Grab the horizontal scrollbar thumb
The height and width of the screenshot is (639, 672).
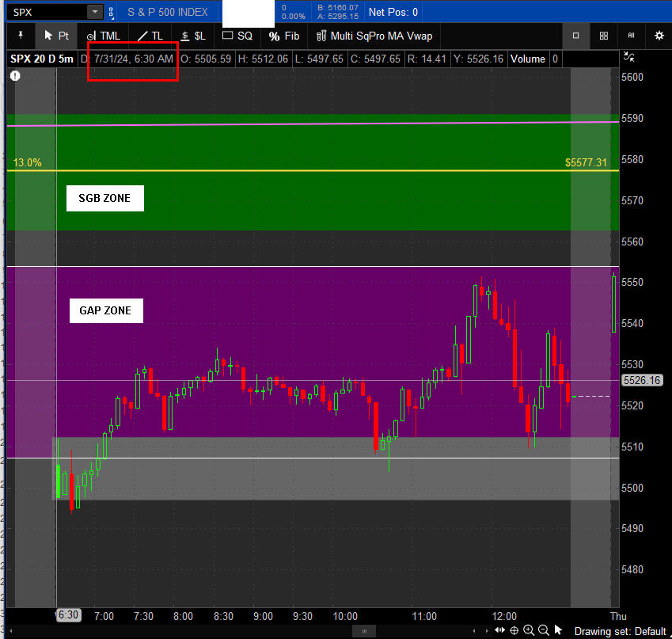click(364, 631)
